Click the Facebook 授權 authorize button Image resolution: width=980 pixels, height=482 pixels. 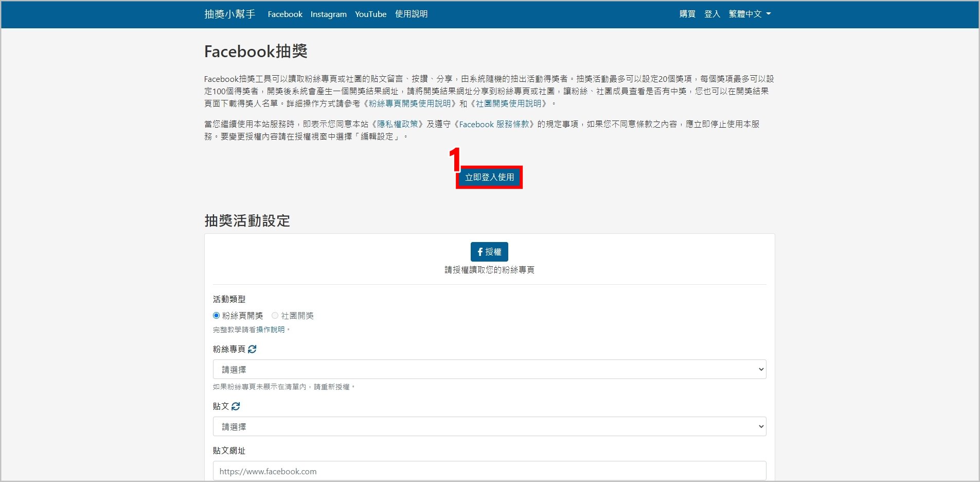[489, 252]
